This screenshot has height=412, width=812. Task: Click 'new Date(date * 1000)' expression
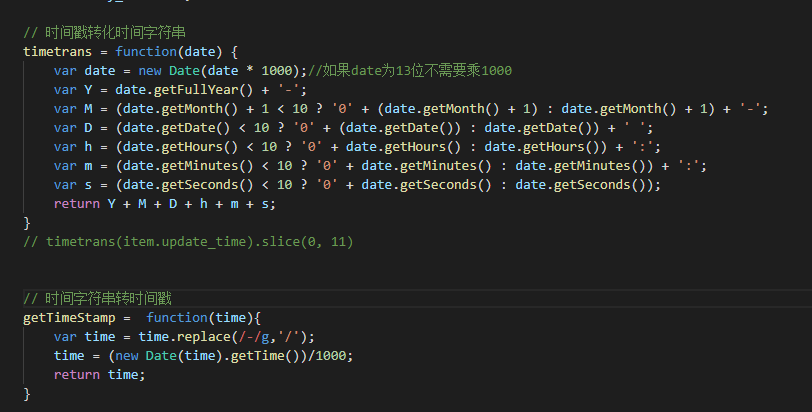(219, 71)
